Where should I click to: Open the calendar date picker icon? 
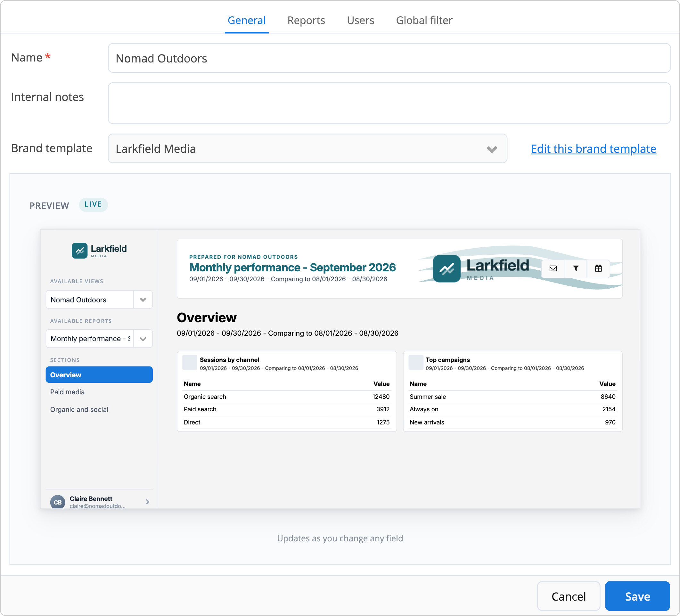click(598, 268)
